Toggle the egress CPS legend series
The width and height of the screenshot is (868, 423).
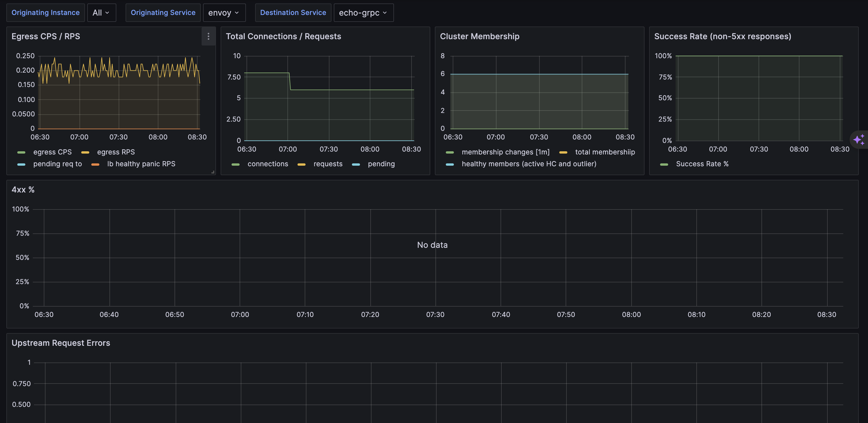52,152
